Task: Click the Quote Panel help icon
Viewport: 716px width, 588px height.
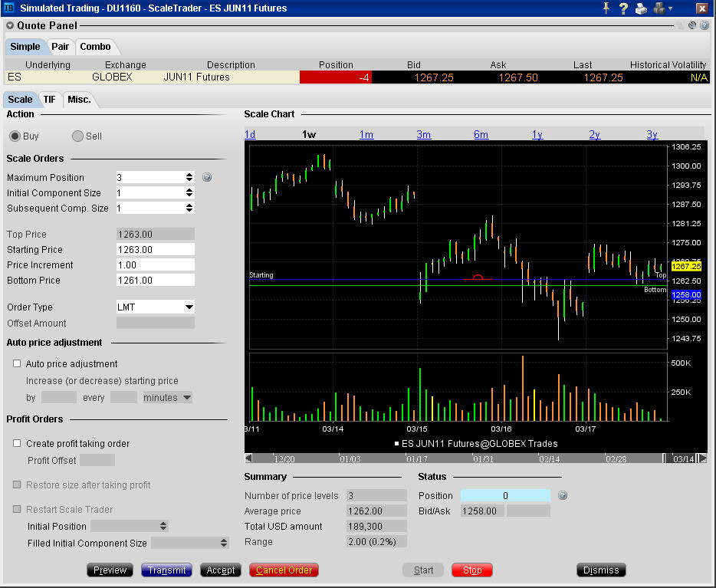Action: point(705,25)
